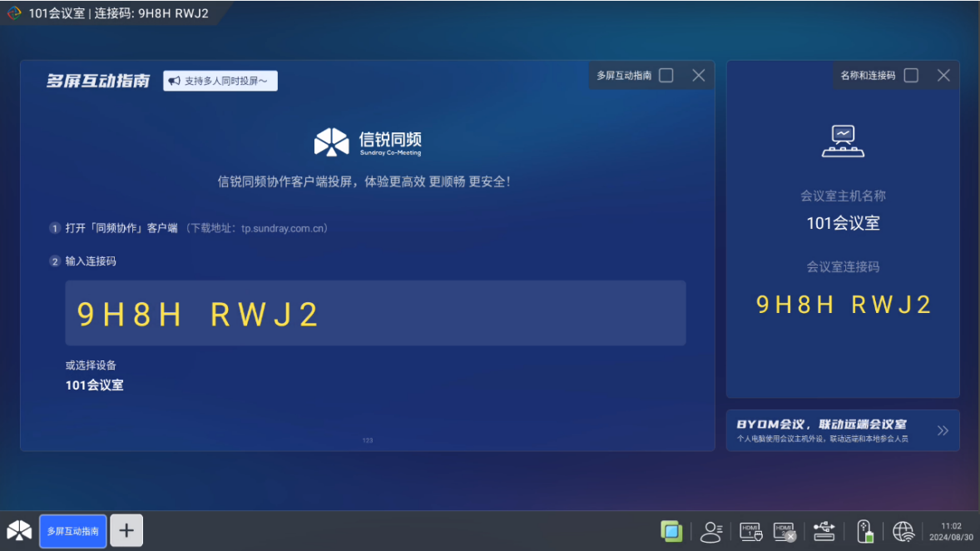Image resolution: width=980 pixels, height=551 pixels.
Task: Open the participant list icon
Action: point(711,532)
